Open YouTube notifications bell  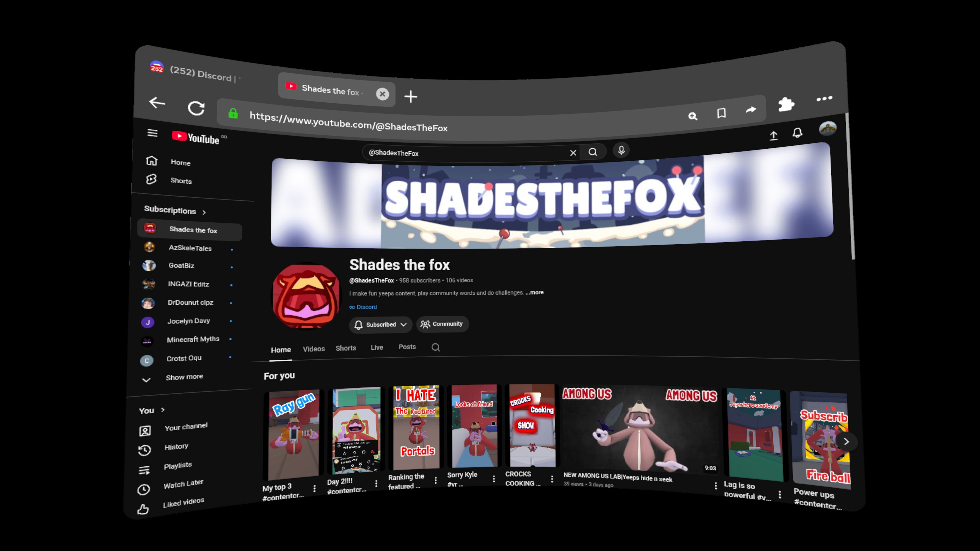[797, 133]
